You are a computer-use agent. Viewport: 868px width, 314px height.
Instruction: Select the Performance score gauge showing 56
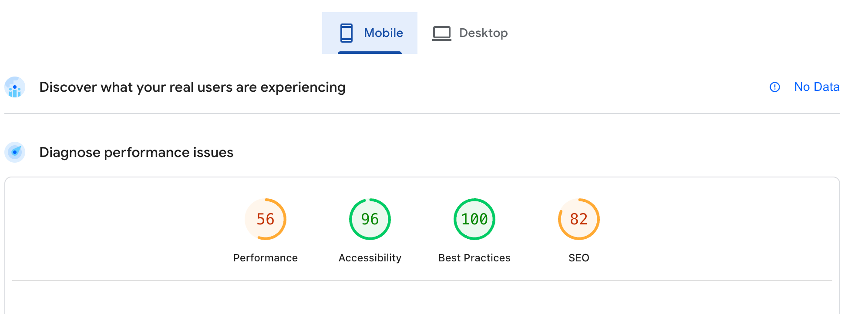pos(266,219)
